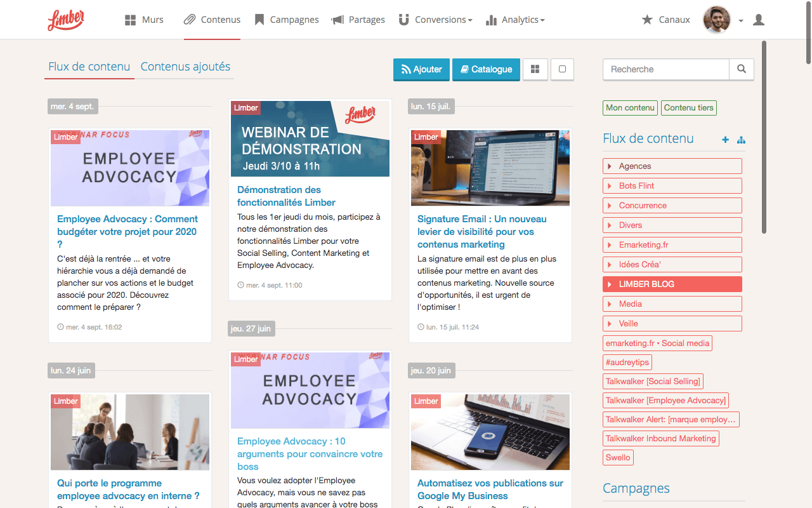Select the #audreytips feed tag
Screen dimensions: 812x508
[x=627, y=363]
